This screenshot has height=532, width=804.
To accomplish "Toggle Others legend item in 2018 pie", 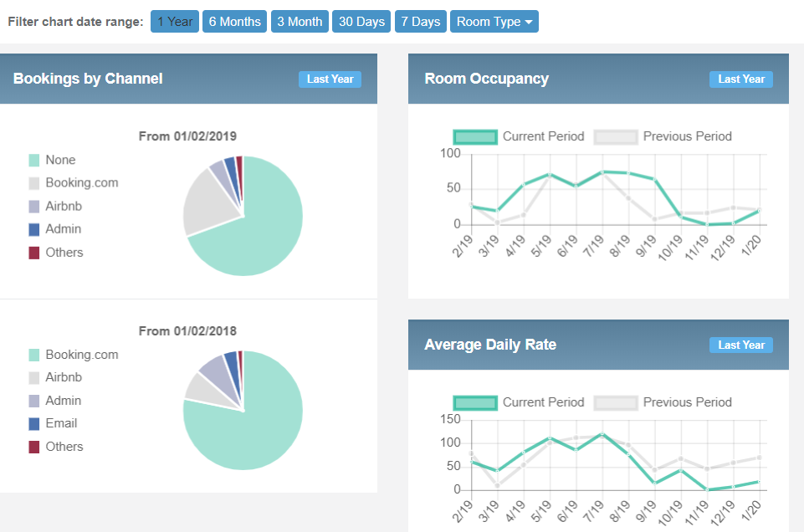I will coord(56,447).
